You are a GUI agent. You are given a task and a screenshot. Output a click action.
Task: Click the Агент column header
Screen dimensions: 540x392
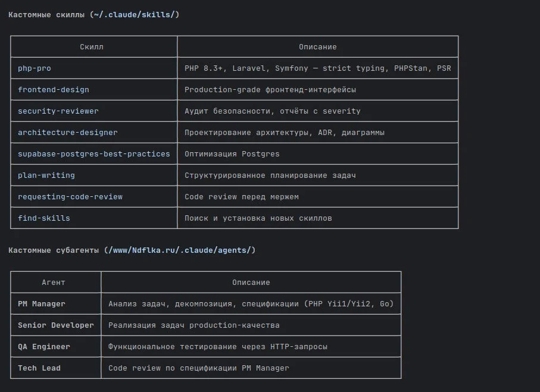[x=54, y=283]
